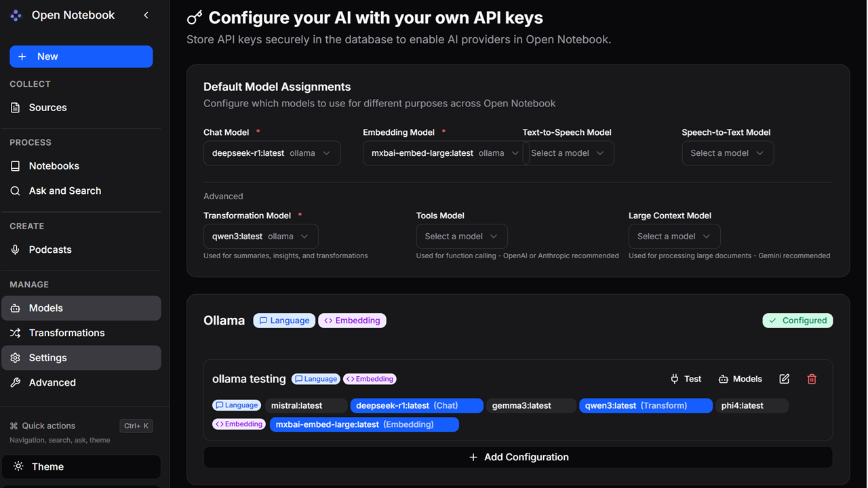This screenshot has width=868, height=488.
Task: Click the Language row label badge
Action: 237,405
